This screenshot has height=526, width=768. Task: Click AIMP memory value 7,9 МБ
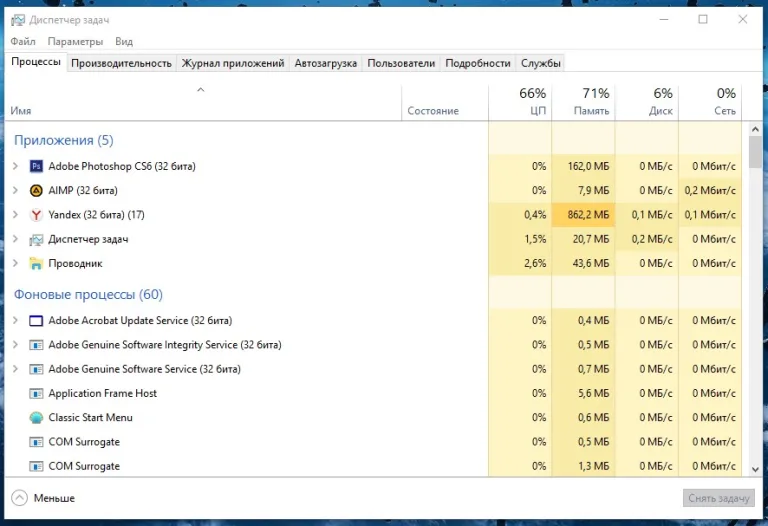click(594, 191)
